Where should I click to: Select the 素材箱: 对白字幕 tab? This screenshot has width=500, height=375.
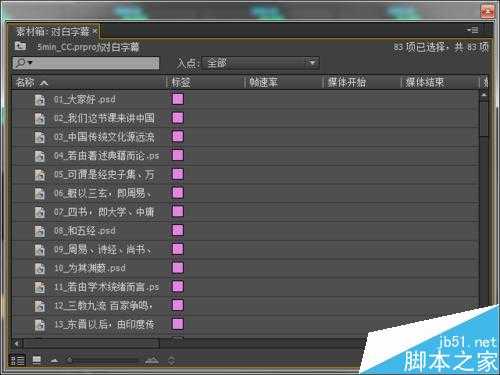click(53, 32)
